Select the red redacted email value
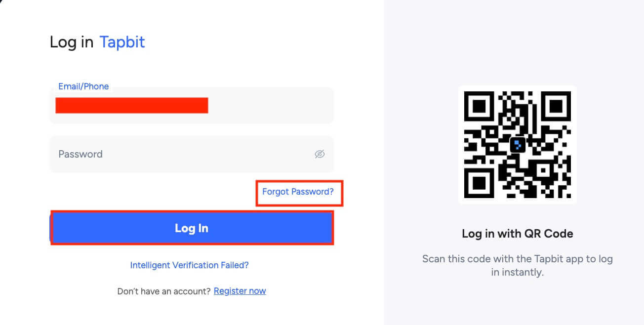 (132, 105)
